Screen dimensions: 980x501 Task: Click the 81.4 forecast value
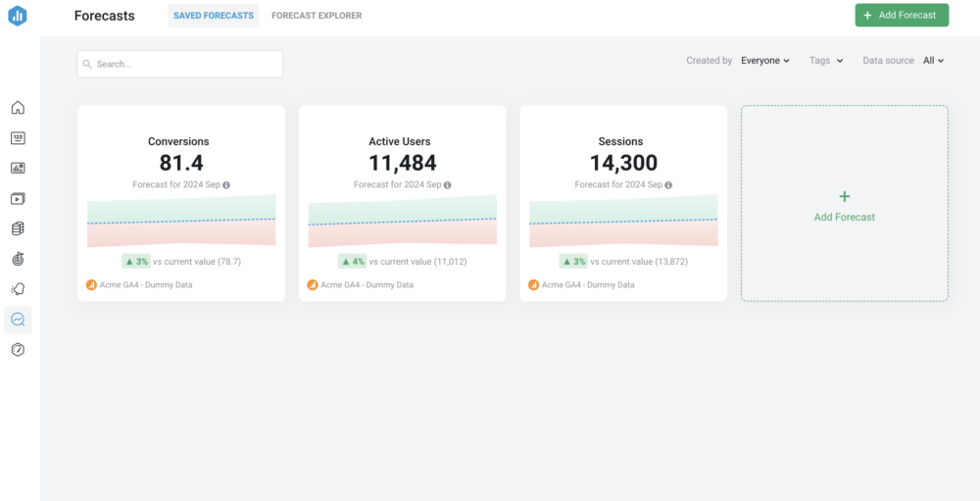[181, 163]
